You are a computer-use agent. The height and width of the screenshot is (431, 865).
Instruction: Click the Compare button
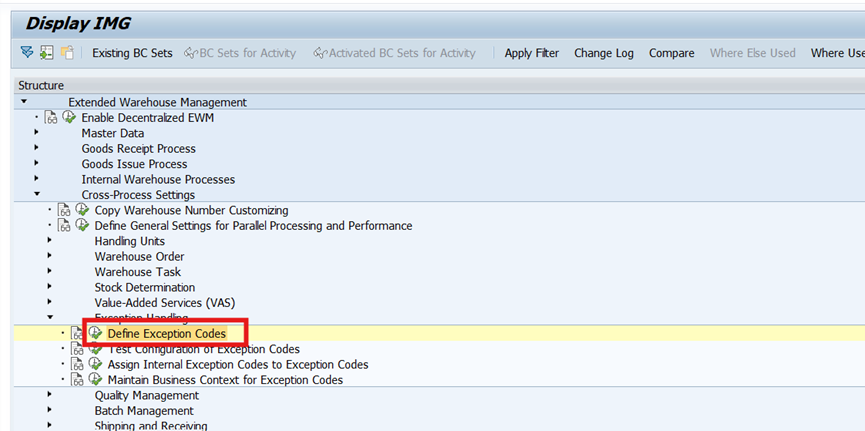pyautogui.click(x=671, y=53)
